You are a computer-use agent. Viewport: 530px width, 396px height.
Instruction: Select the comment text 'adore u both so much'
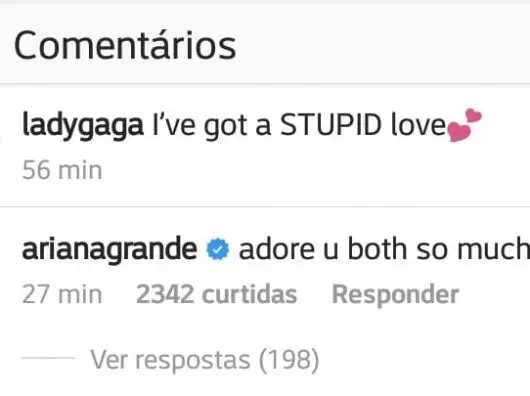click(384, 249)
